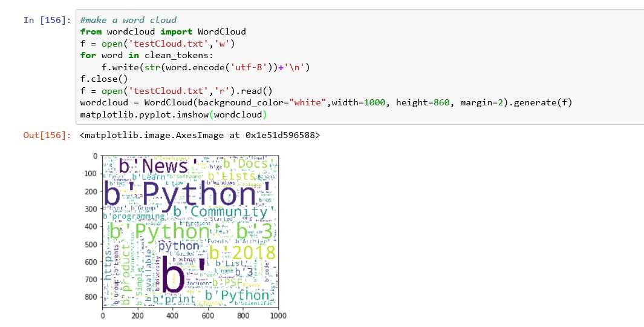Click the b'Docs' word in the cloud
The height and width of the screenshot is (327, 644).
249,163
